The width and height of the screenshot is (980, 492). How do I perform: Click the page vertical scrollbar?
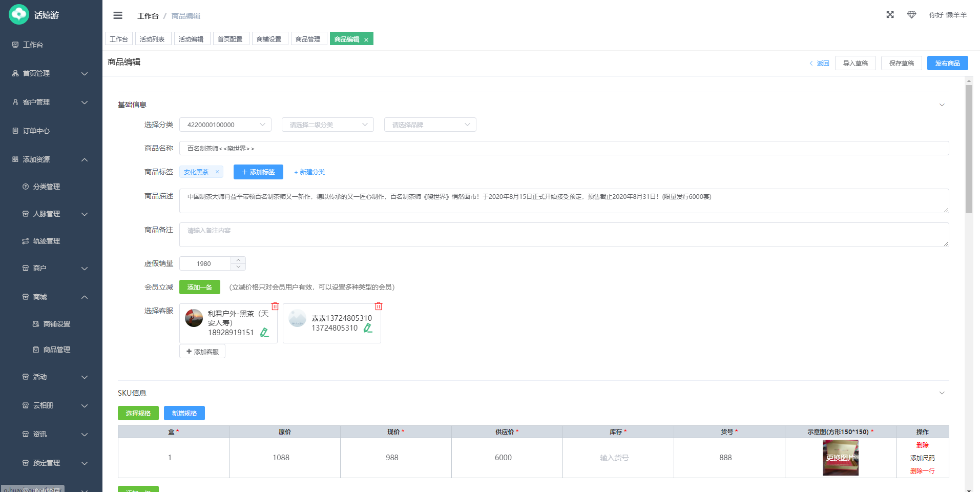(x=969, y=149)
